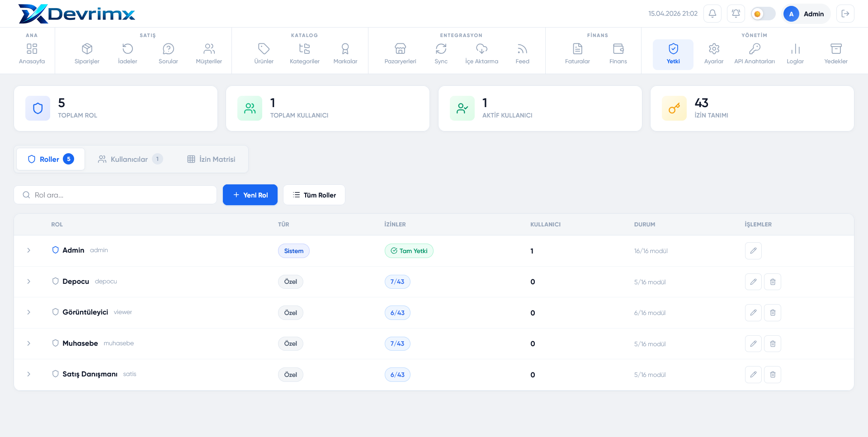Click the notifications bell icon
The width and height of the screenshot is (868, 437).
pyautogui.click(x=712, y=14)
